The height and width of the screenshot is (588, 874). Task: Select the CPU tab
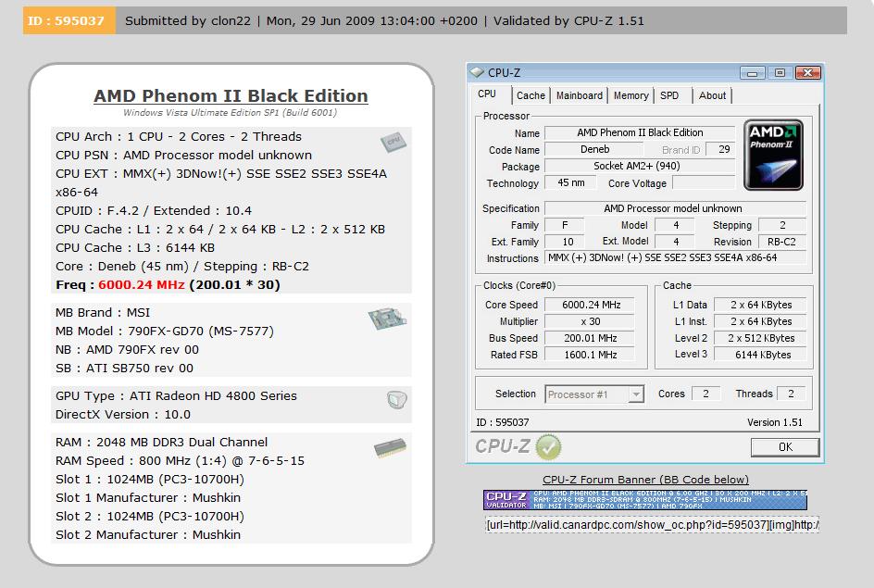(487, 94)
